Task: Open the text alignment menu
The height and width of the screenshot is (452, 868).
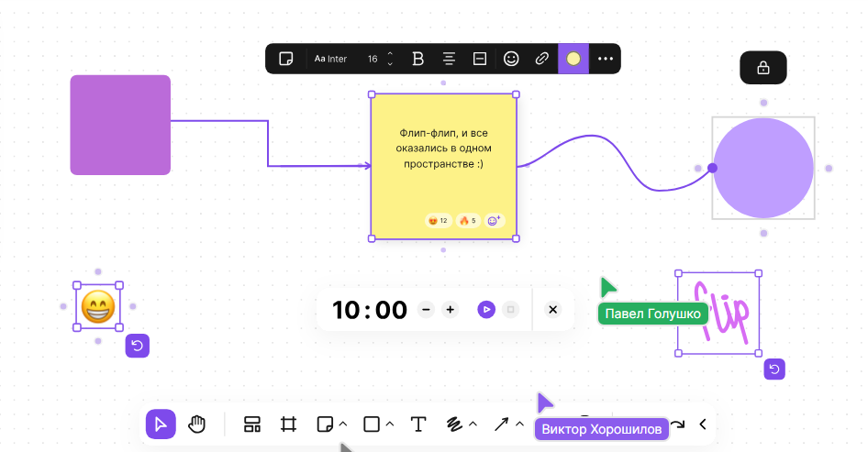Action: pos(450,59)
